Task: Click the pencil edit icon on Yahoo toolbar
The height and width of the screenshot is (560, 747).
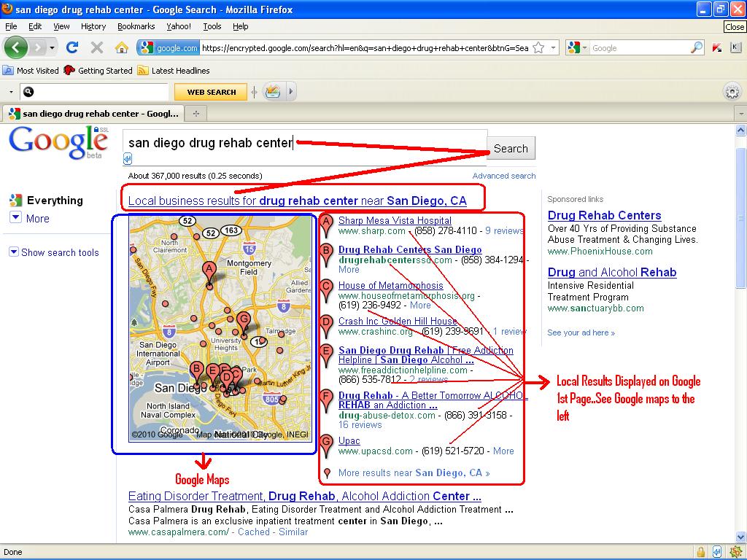Action: (x=273, y=91)
